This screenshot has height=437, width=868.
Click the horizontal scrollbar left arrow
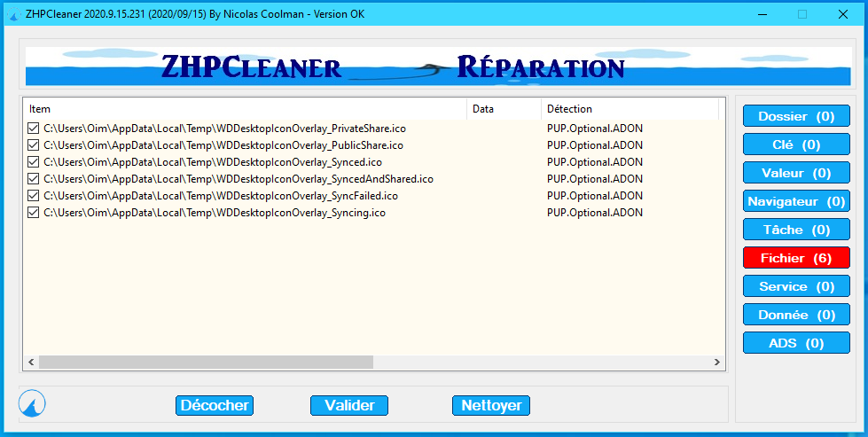(x=31, y=363)
